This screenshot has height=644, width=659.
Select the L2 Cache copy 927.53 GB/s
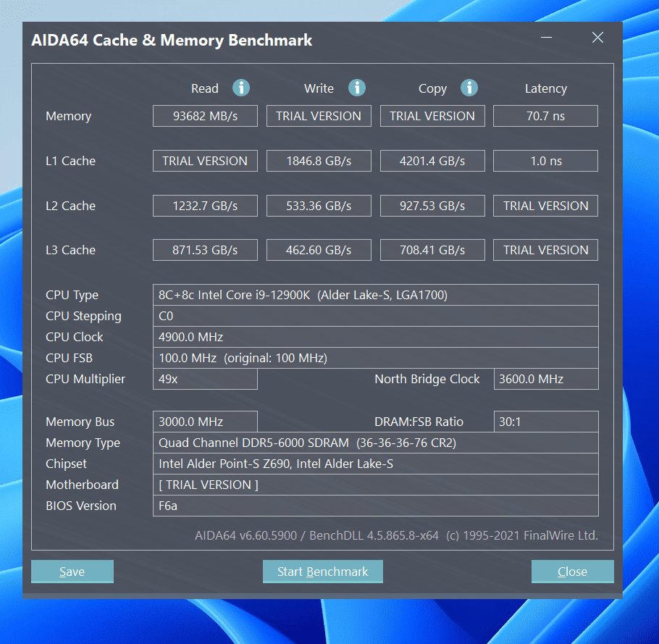point(432,206)
